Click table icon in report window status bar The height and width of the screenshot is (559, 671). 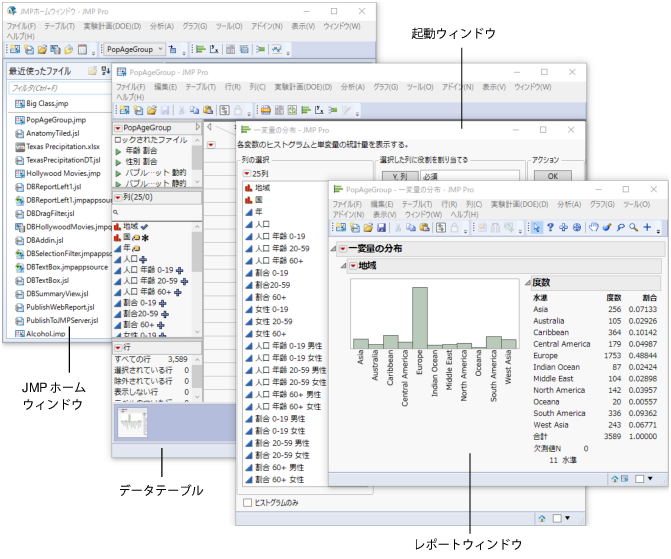(x=624, y=479)
